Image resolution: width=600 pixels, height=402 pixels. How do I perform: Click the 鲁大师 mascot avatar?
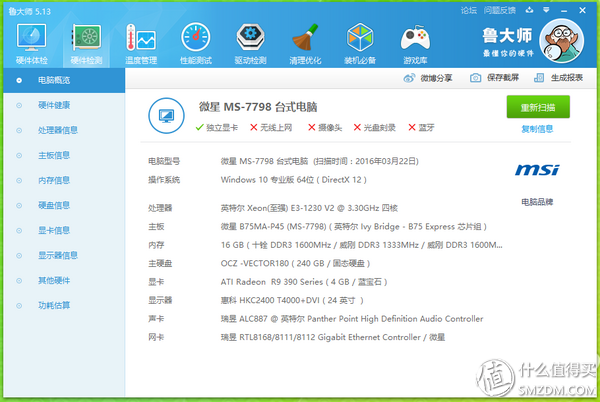[x=561, y=41]
